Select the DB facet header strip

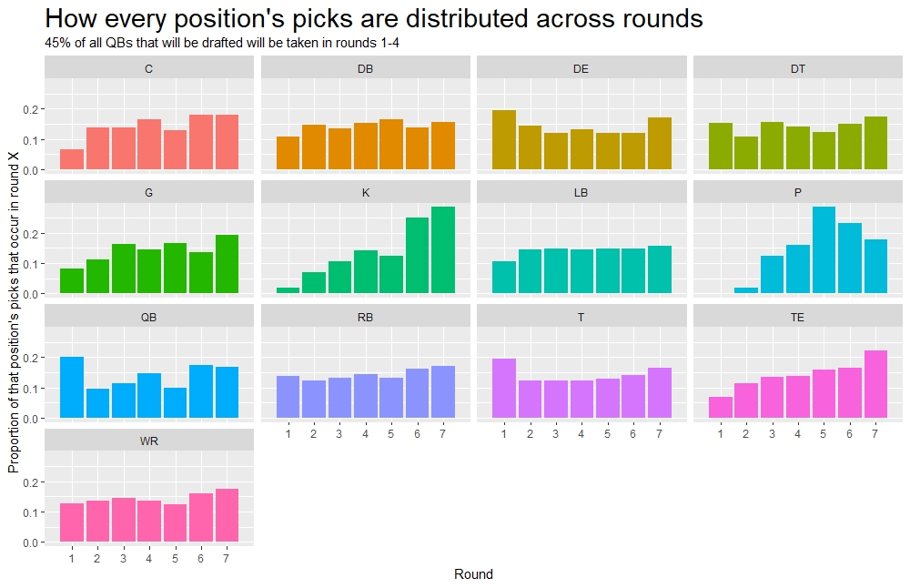tap(365, 68)
